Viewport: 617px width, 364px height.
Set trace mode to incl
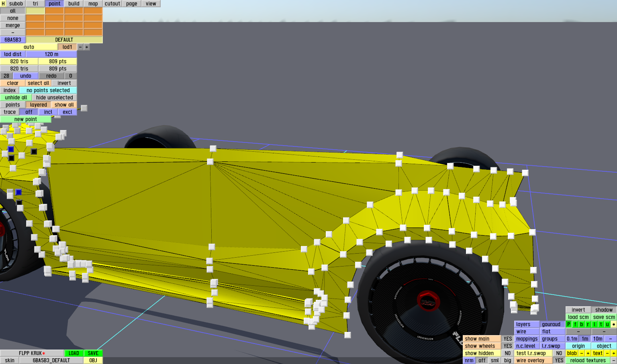48,112
